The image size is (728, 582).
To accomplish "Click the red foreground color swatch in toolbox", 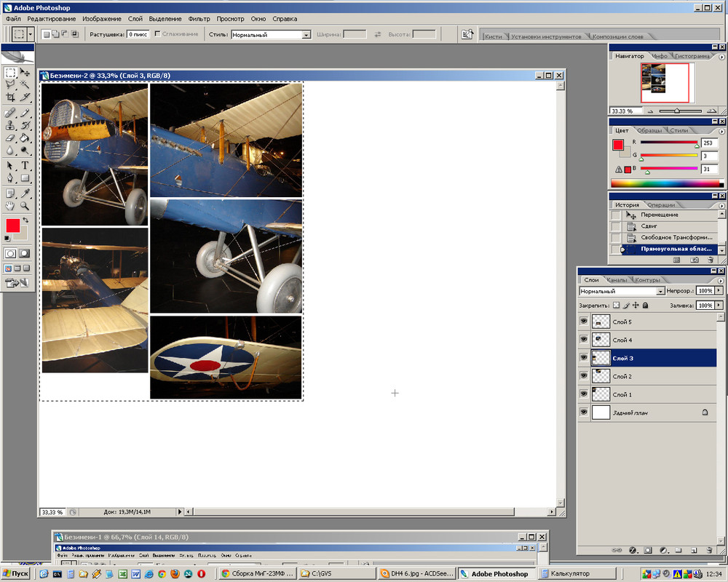I will tap(12, 226).
